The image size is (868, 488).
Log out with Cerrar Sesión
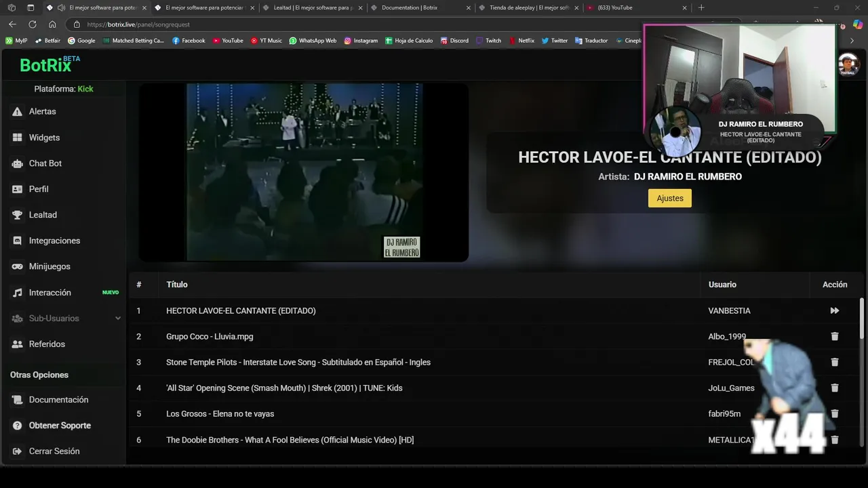pyautogui.click(x=54, y=451)
